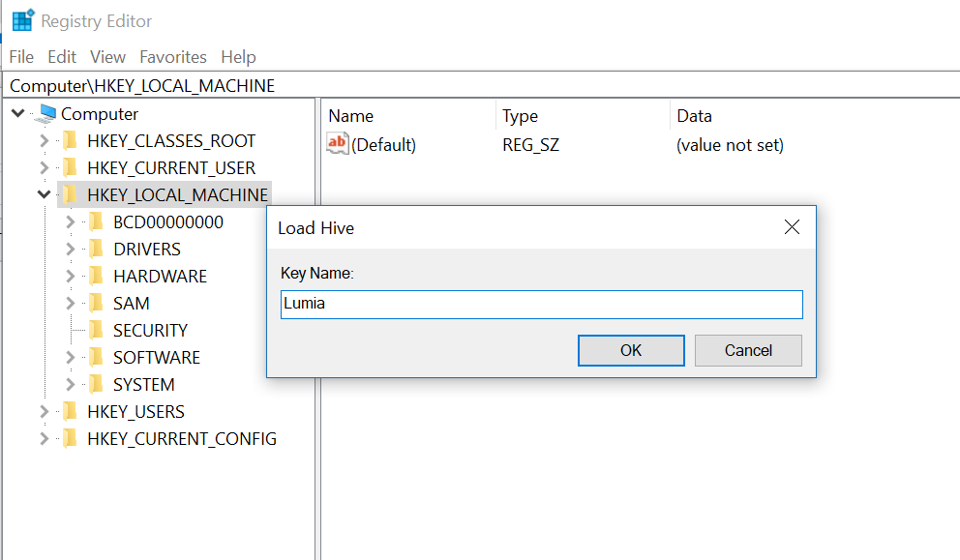This screenshot has height=560, width=960.
Task: Click the Key Name input field
Action: click(x=541, y=305)
